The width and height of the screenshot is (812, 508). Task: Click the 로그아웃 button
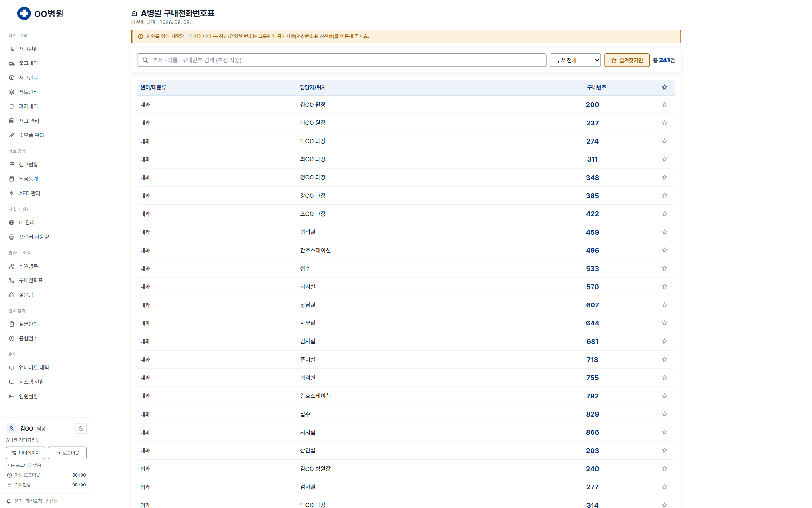point(67,453)
